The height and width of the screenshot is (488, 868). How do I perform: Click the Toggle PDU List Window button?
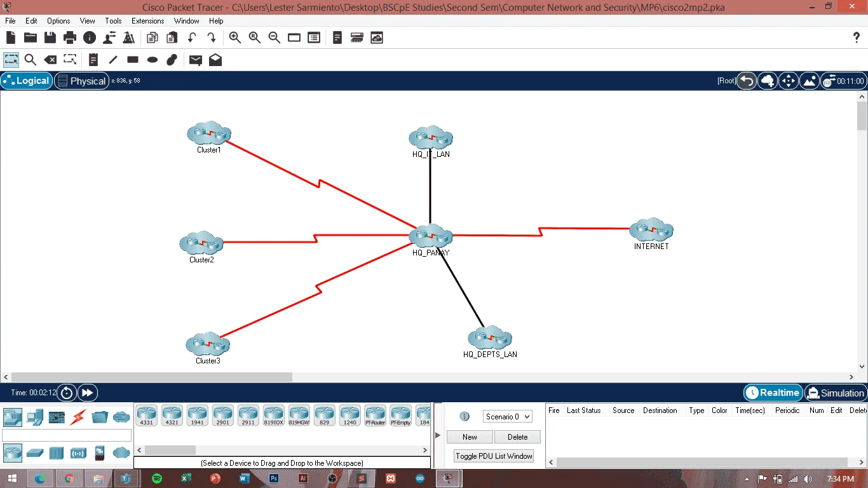[494, 456]
